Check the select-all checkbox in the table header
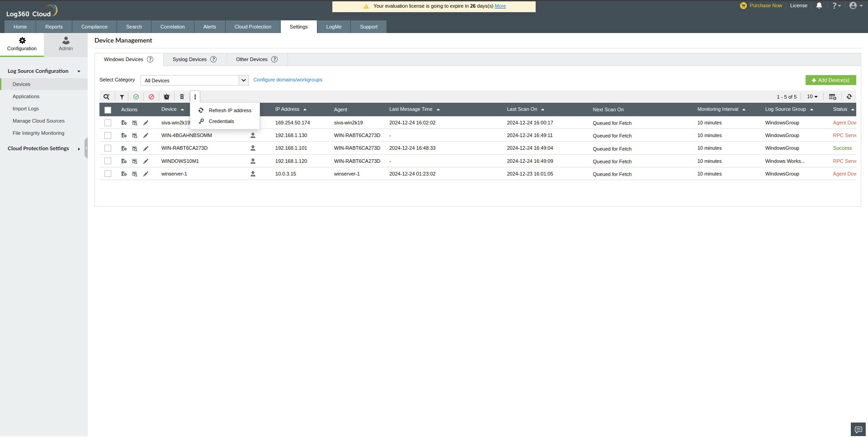Image resolution: width=868 pixels, height=437 pixels. (108, 110)
